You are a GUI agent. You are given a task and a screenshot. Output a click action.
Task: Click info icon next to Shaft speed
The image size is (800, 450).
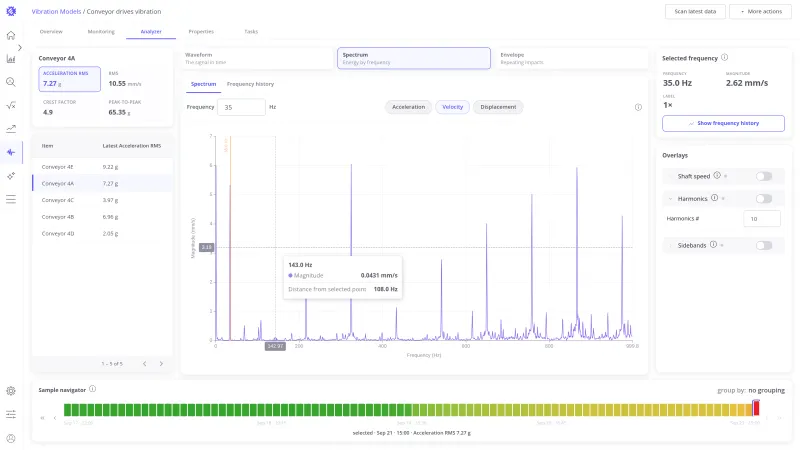[x=717, y=176]
